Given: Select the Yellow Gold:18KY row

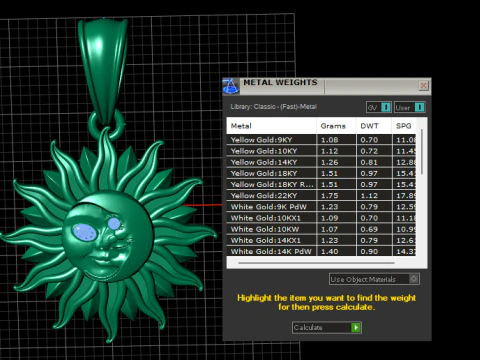Looking at the screenshot, I should pos(321,173).
